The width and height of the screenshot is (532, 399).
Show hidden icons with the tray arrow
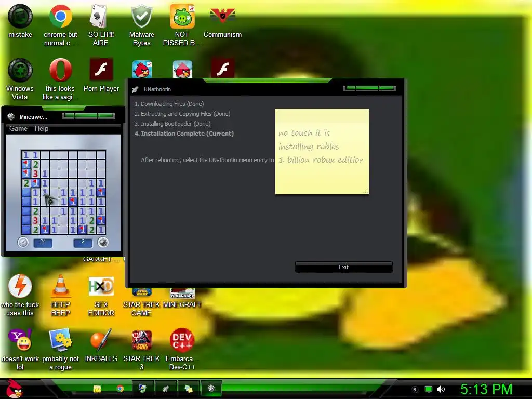[415, 390]
